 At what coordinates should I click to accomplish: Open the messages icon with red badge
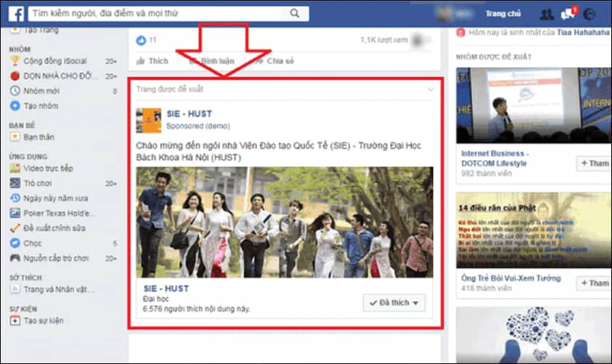(x=568, y=14)
